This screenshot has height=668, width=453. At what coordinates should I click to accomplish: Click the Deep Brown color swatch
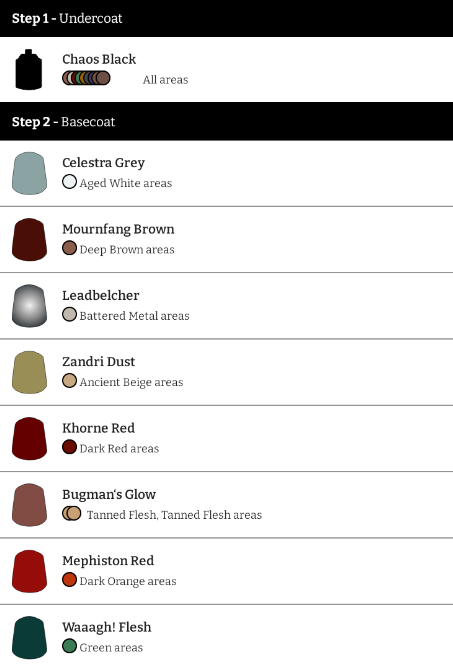pyautogui.click(x=69, y=248)
